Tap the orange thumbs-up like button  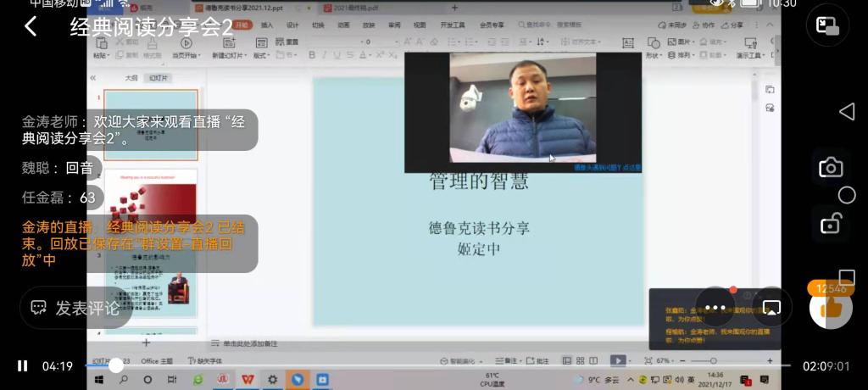coord(831,307)
